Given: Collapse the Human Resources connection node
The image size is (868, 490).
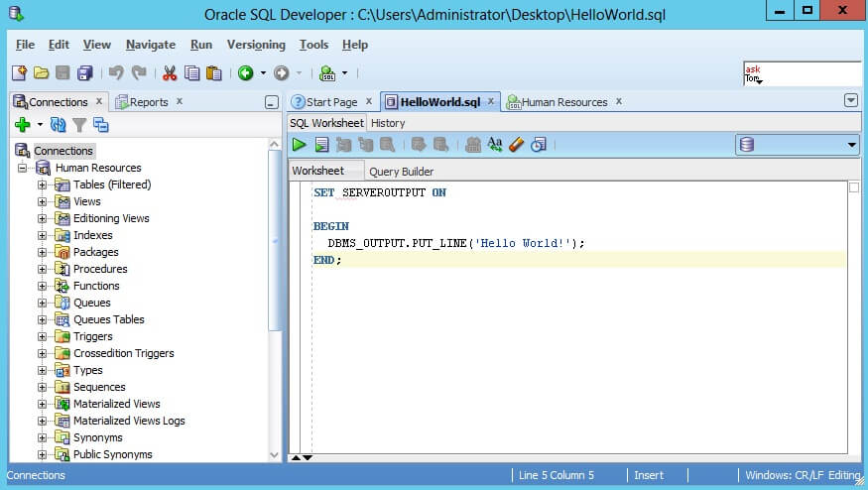Looking at the screenshot, I should coord(23,168).
